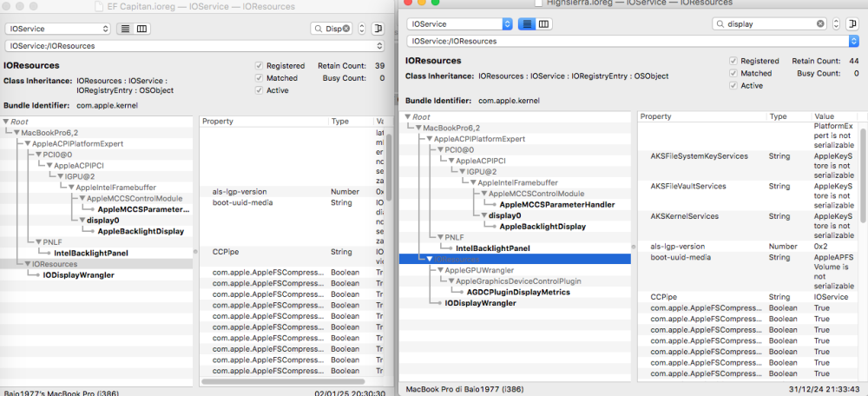Toggle Active checkbox in El Capitan window
The height and width of the screenshot is (396, 868).
tap(259, 90)
